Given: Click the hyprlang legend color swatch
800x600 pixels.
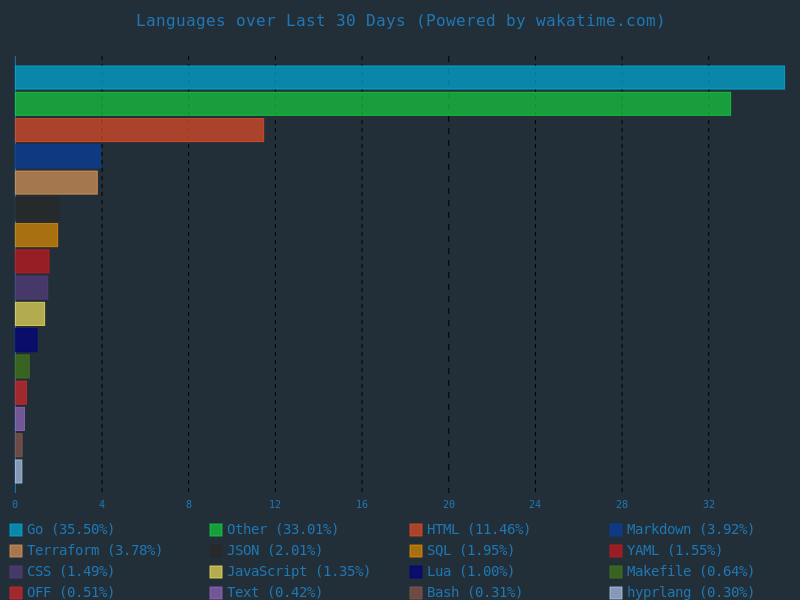Looking at the screenshot, I should pos(616,593).
